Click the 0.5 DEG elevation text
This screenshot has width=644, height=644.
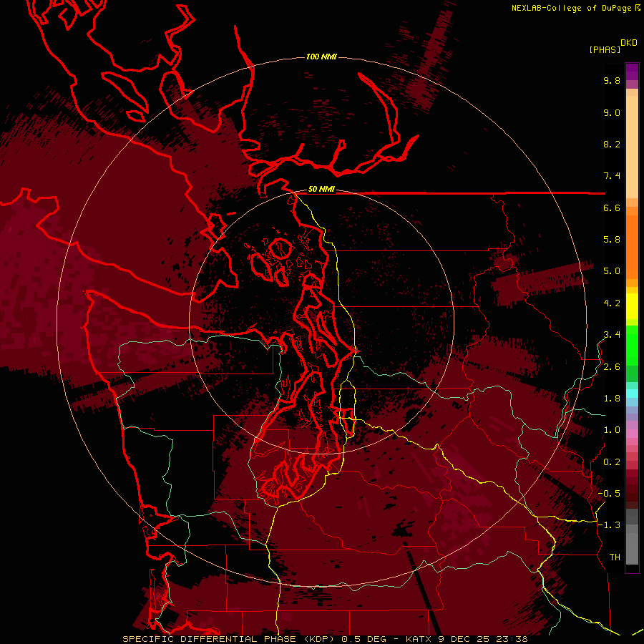click(x=366, y=639)
